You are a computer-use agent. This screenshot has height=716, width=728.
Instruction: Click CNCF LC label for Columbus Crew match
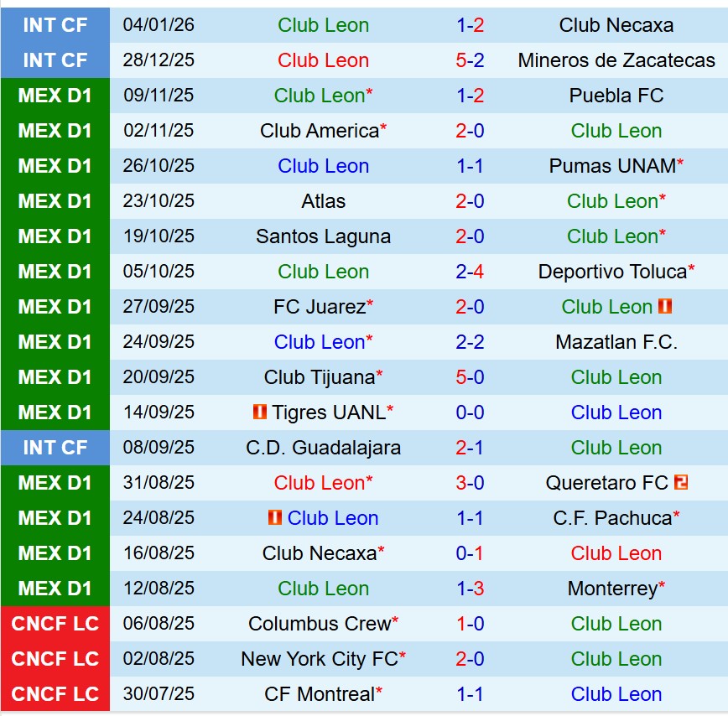point(55,624)
